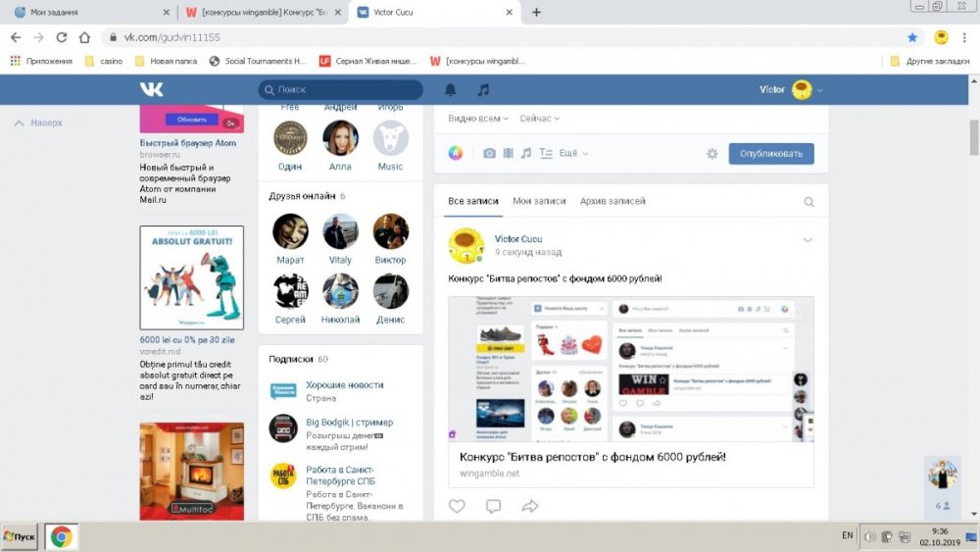Click the VK logo in the header
The image size is (980, 552).
(x=152, y=89)
